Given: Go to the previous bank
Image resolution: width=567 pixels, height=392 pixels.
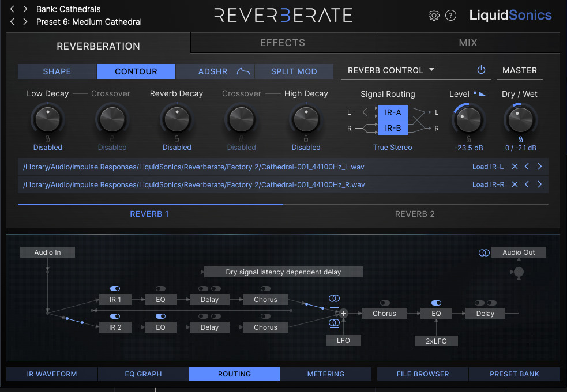Looking at the screenshot, I should tap(12, 9).
